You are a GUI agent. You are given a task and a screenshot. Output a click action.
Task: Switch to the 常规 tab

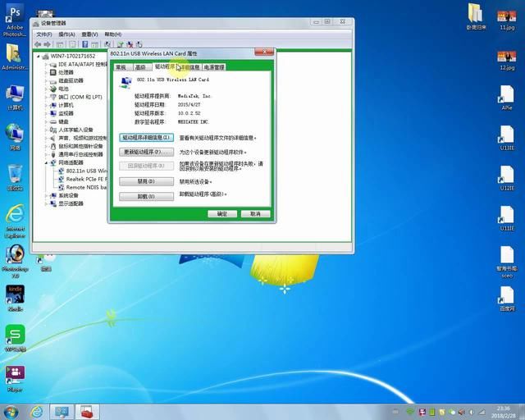point(121,67)
